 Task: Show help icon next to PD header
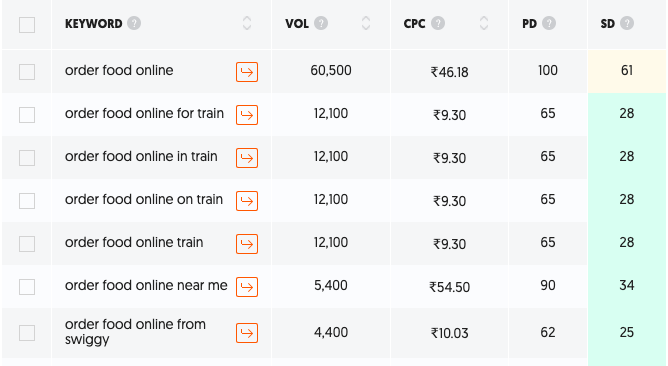coord(549,23)
